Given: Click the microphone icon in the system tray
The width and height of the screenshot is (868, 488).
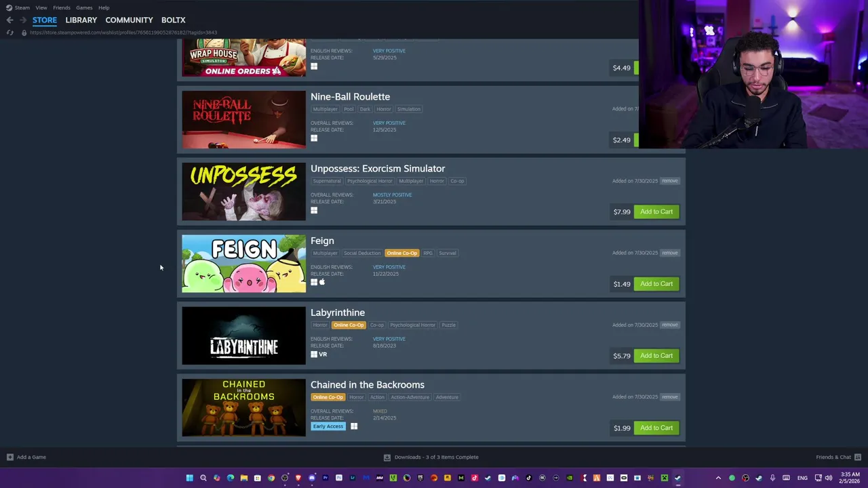Looking at the screenshot, I should click(772, 478).
